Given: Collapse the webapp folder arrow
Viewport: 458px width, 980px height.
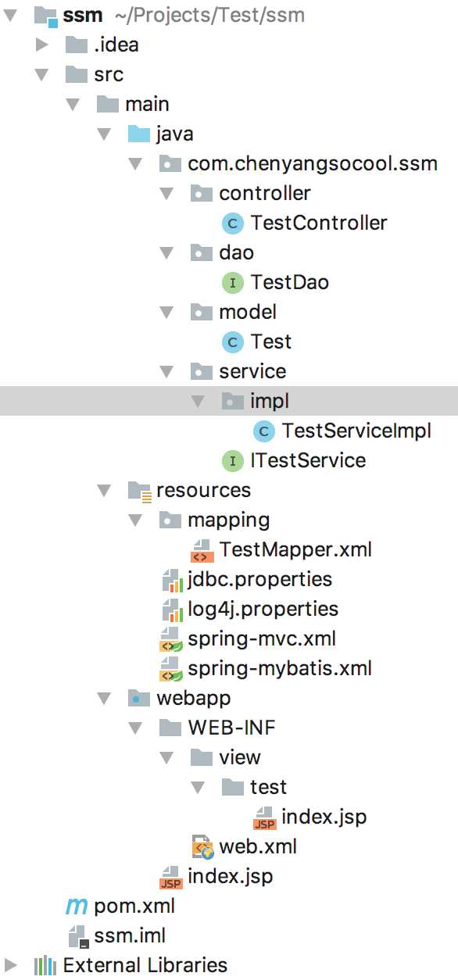Looking at the screenshot, I should click(x=103, y=699).
